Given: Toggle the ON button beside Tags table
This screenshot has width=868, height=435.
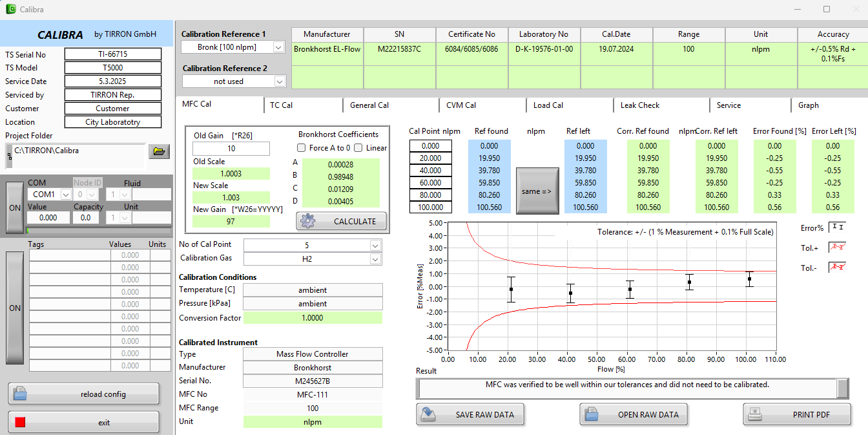Looking at the screenshot, I should click(15, 308).
